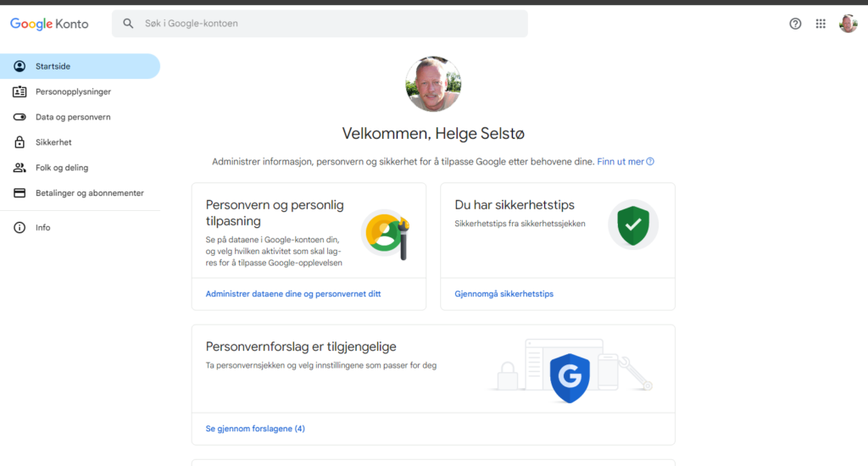This screenshot has width=868, height=466.
Task: Open Folk og deling section
Action: pyautogui.click(x=81, y=168)
